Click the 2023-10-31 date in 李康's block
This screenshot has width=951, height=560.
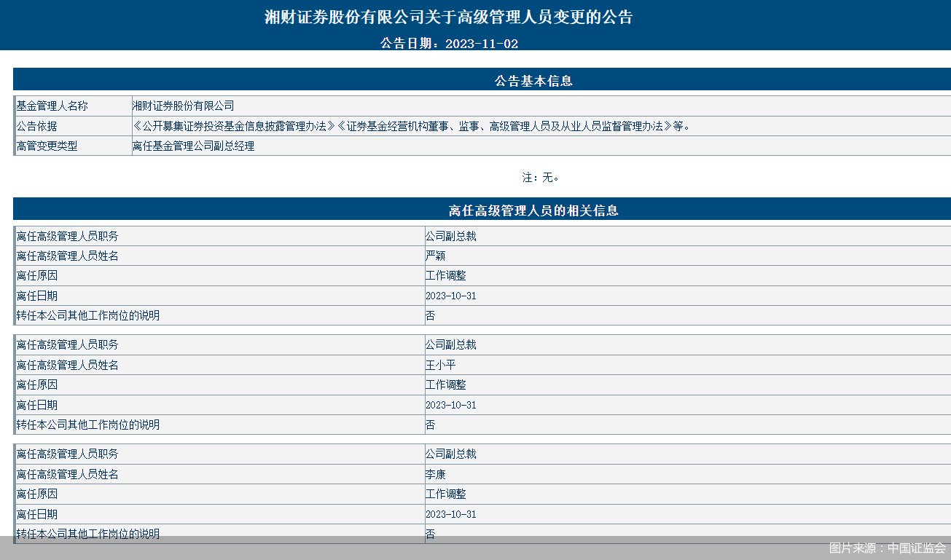click(x=451, y=515)
